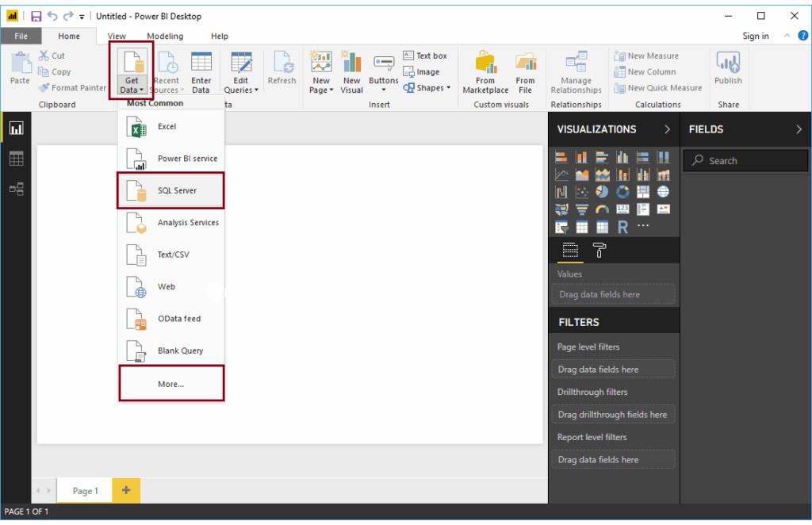Add a New Visual to the page
Viewport: 812px width, 525px height.
(352, 71)
